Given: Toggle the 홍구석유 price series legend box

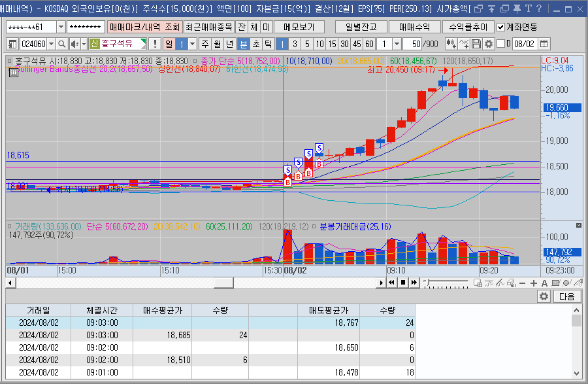Looking at the screenshot, I should (x=10, y=61).
